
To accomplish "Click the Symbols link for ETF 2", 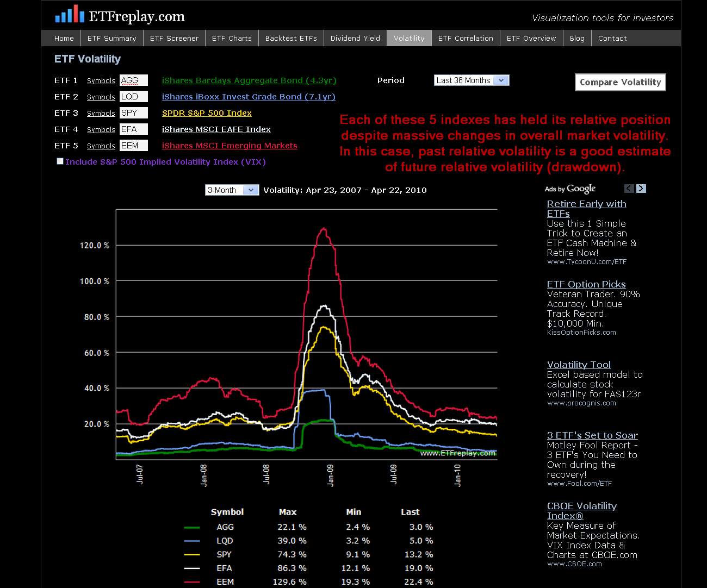I will [x=101, y=97].
